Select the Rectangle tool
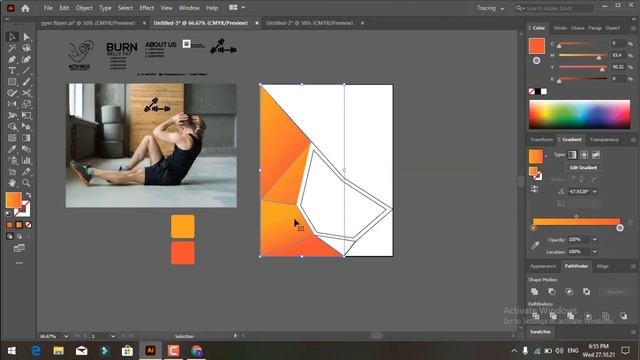 click(x=12, y=82)
